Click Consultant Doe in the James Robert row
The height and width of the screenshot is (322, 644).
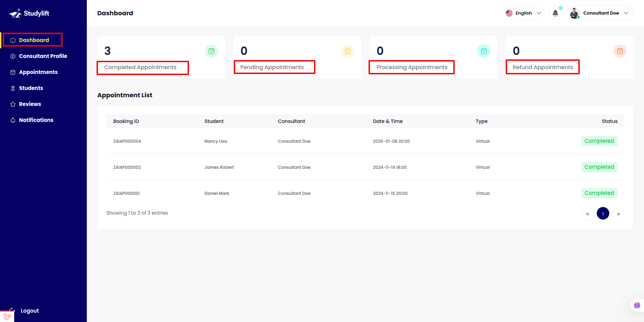(294, 167)
